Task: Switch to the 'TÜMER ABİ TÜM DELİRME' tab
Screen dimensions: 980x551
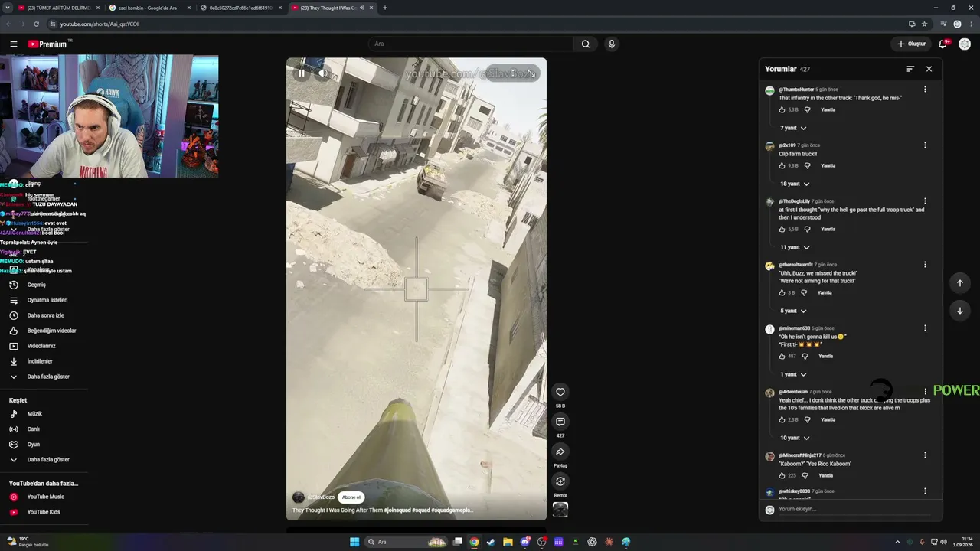Action: [x=58, y=8]
